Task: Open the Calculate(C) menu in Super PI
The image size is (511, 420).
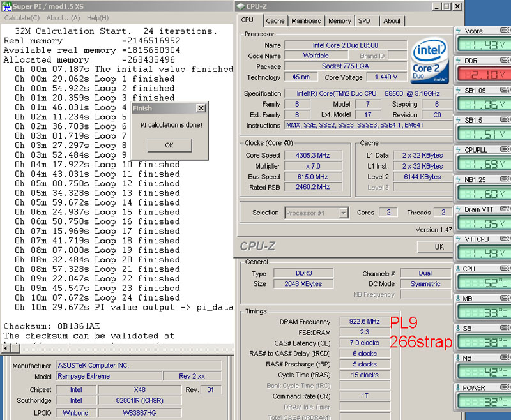Action: pyautogui.click(x=22, y=18)
